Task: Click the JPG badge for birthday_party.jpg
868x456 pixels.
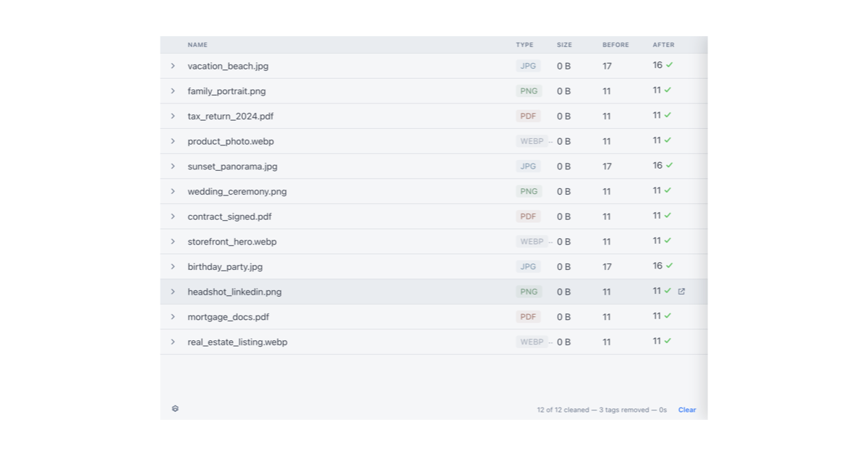Action: coord(528,267)
